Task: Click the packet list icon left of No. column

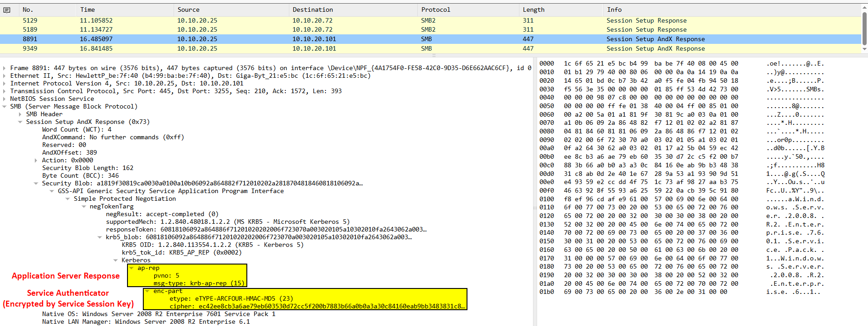Action: [6, 10]
